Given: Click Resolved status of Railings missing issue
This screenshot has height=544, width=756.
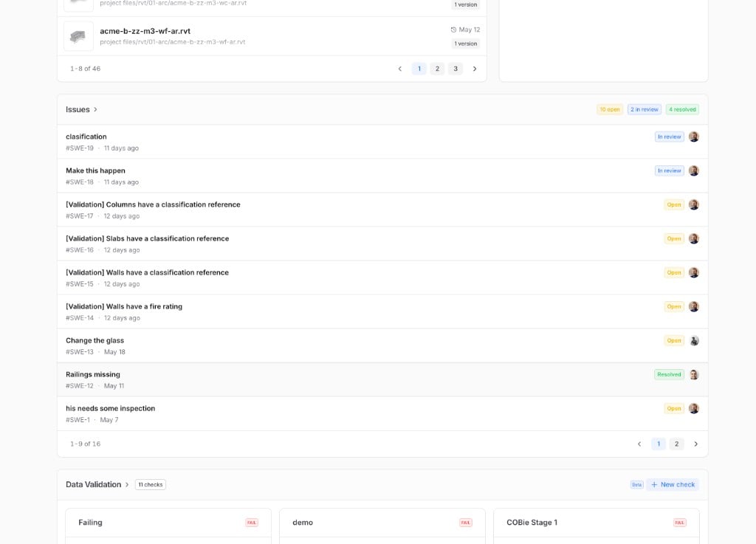Looking at the screenshot, I should point(669,374).
